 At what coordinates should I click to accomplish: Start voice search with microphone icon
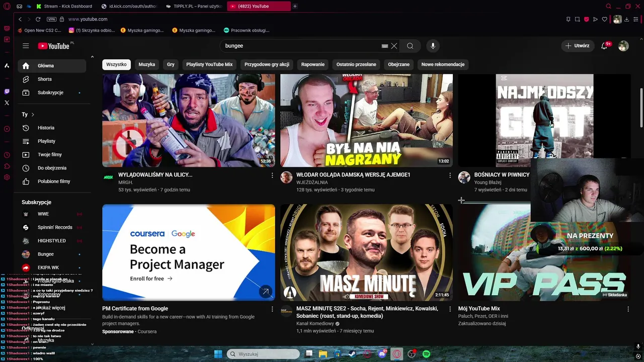click(433, 46)
